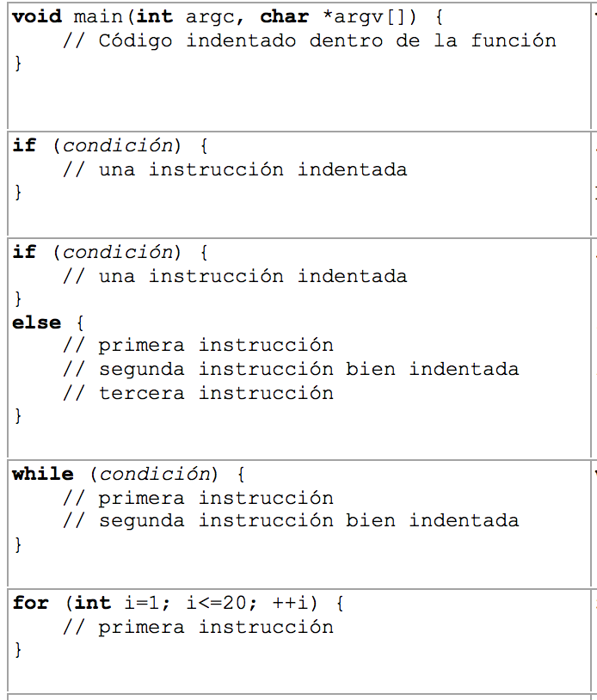Click the first 'if' keyword
The height and width of the screenshot is (700, 597).
[x=24, y=145]
